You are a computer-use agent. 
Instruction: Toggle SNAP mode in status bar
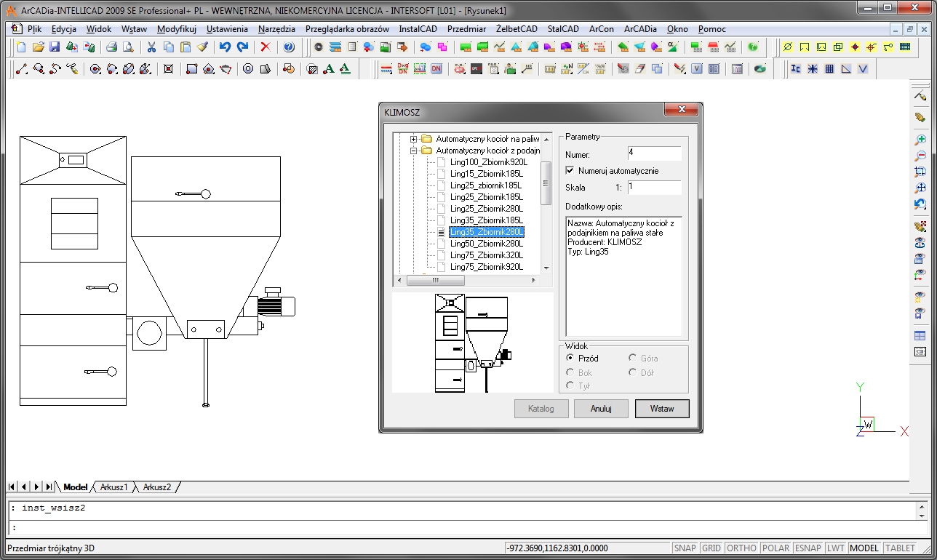coord(685,548)
